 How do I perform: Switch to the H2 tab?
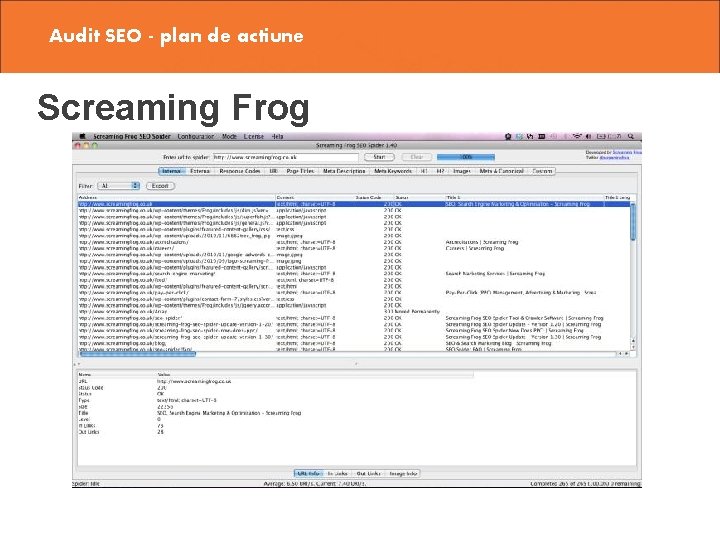pos(440,171)
